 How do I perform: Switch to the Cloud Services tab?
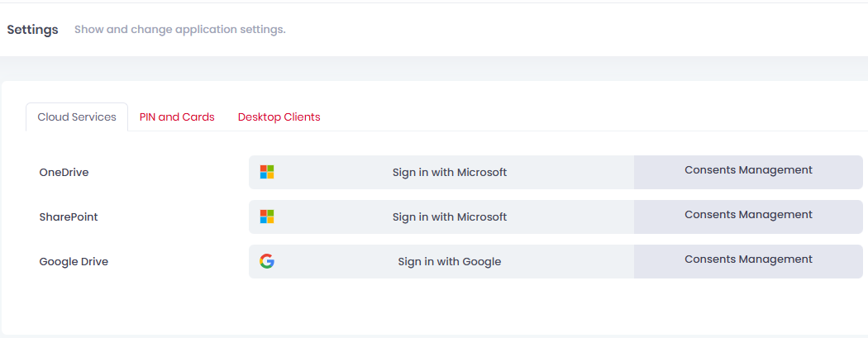(x=77, y=117)
